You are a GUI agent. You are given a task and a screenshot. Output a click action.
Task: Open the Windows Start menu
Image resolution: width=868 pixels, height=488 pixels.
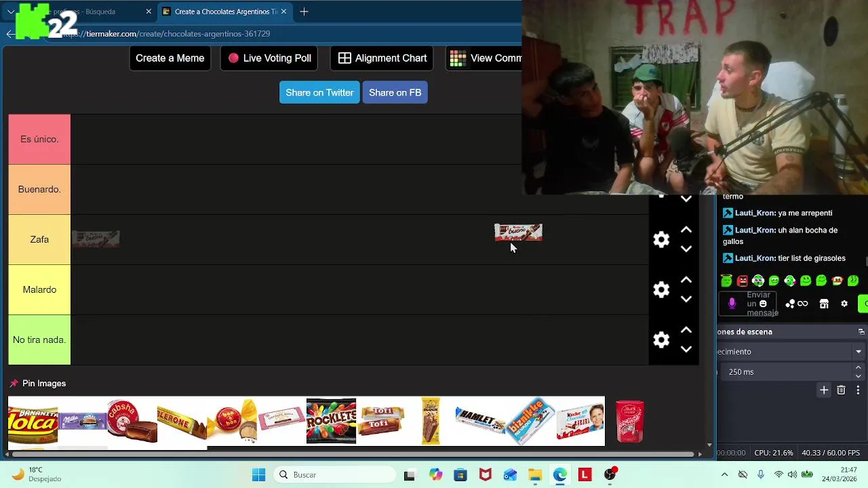pos(258,475)
